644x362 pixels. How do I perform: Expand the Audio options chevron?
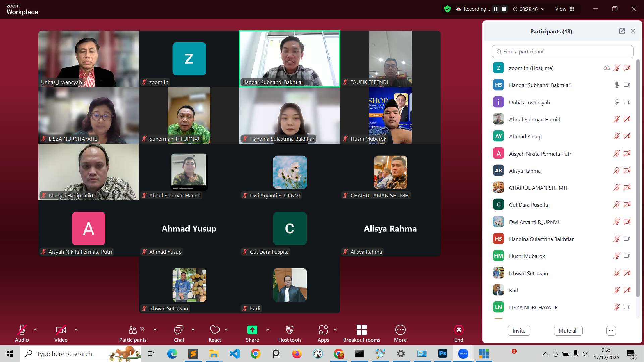[x=35, y=330]
